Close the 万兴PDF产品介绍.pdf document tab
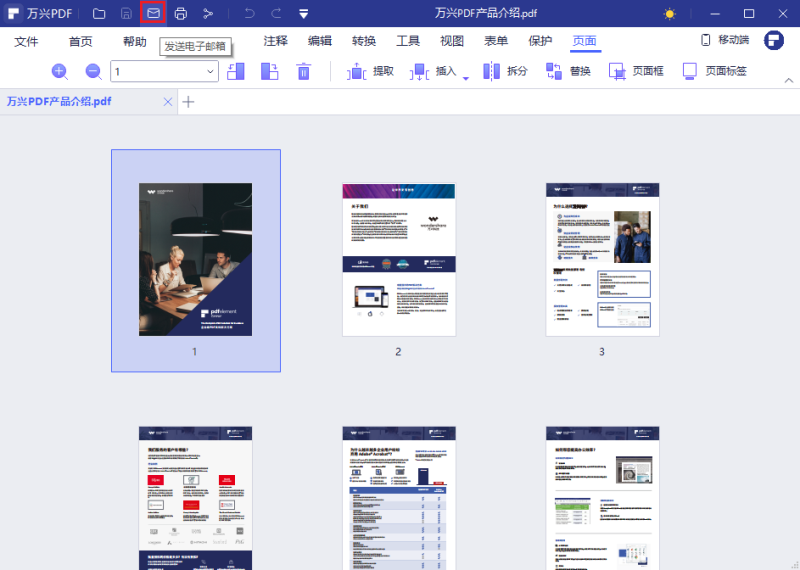The width and height of the screenshot is (800, 570). [167, 102]
